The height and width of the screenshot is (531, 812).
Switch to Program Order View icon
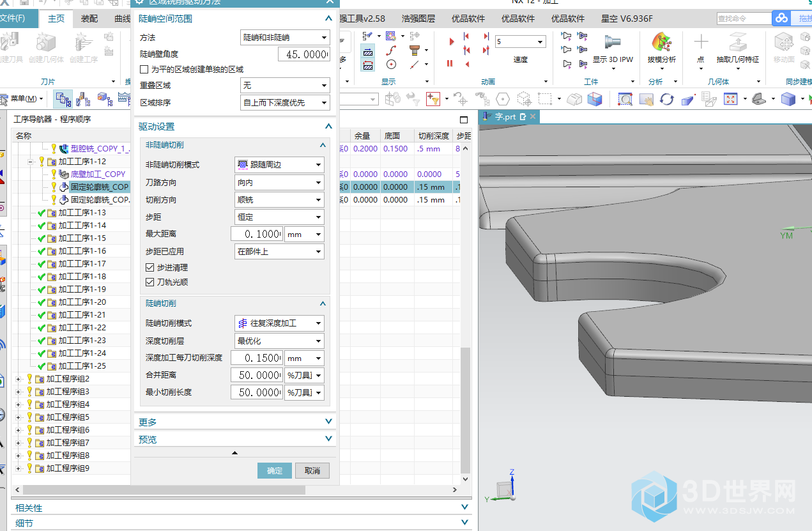coord(63,99)
